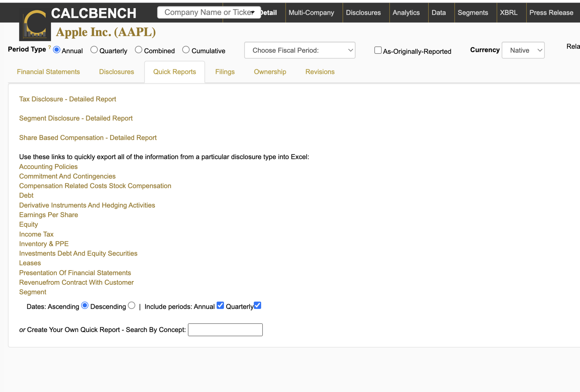Select the Quarterly period type radio
The height and width of the screenshot is (392, 580).
[x=94, y=50]
